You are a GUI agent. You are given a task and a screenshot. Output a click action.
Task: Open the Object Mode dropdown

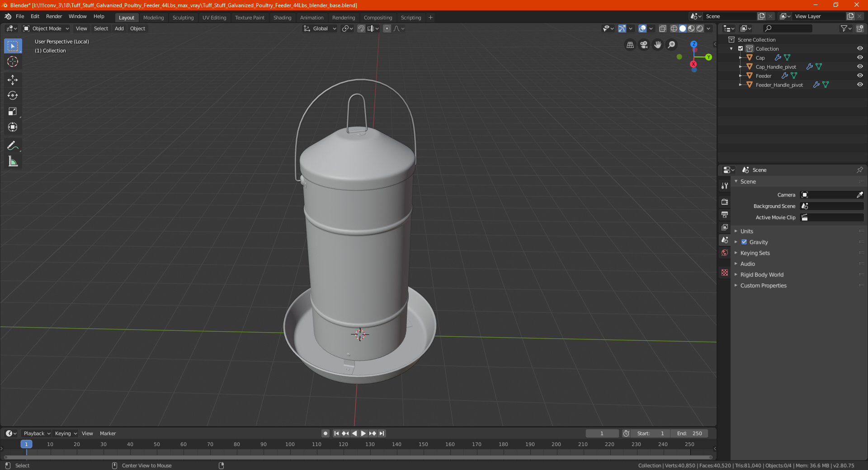pos(46,28)
